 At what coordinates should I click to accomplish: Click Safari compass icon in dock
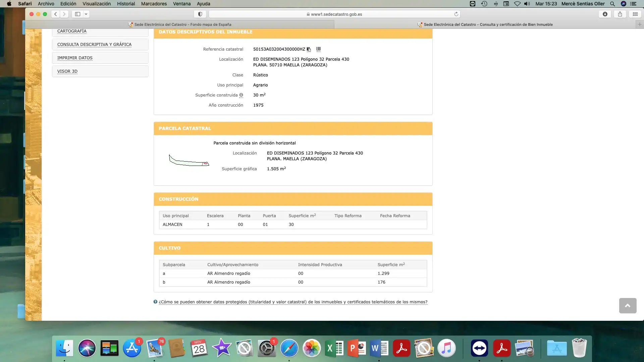point(289,348)
